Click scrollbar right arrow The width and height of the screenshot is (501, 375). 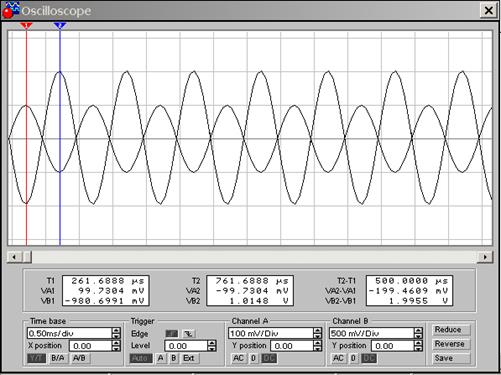485,257
